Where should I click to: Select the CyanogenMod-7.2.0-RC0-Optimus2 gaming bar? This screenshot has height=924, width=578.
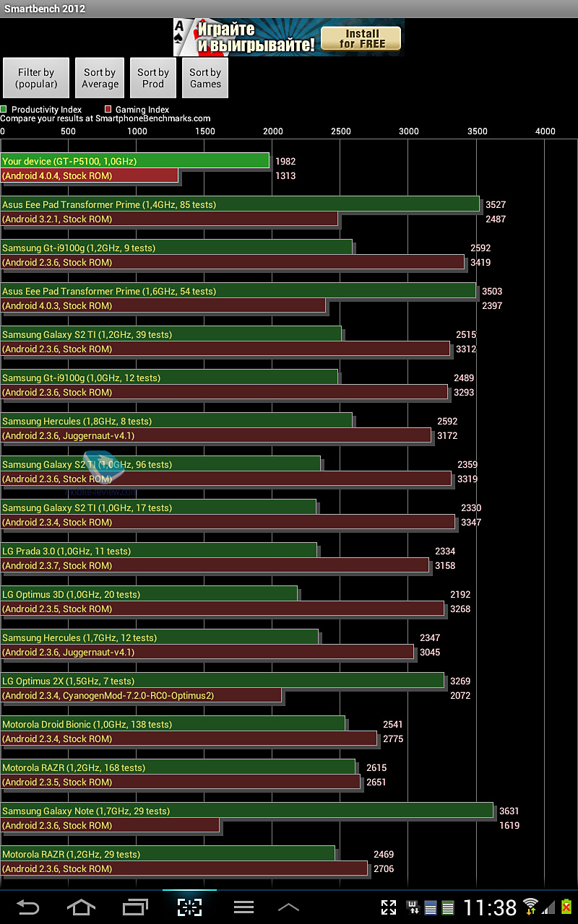point(141,695)
